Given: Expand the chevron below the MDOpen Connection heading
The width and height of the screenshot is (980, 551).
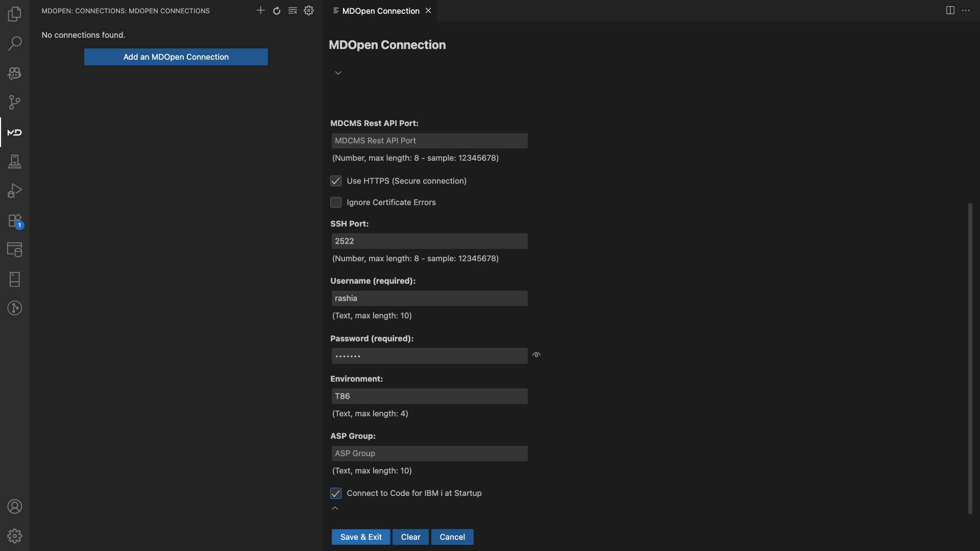Looking at the screenshot, I should coord(338,73).
